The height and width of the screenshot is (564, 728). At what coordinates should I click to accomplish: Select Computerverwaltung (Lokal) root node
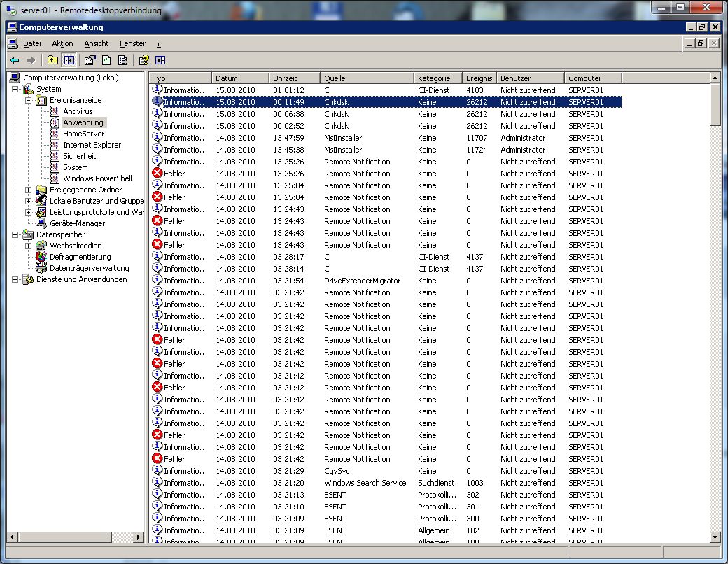[x=71, y=78]
